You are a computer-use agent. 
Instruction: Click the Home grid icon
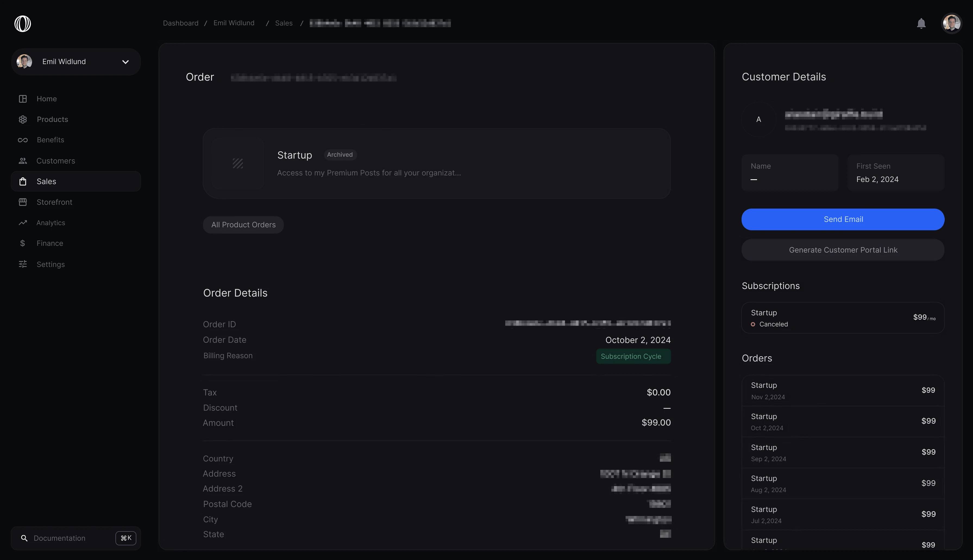click(23, 99)
